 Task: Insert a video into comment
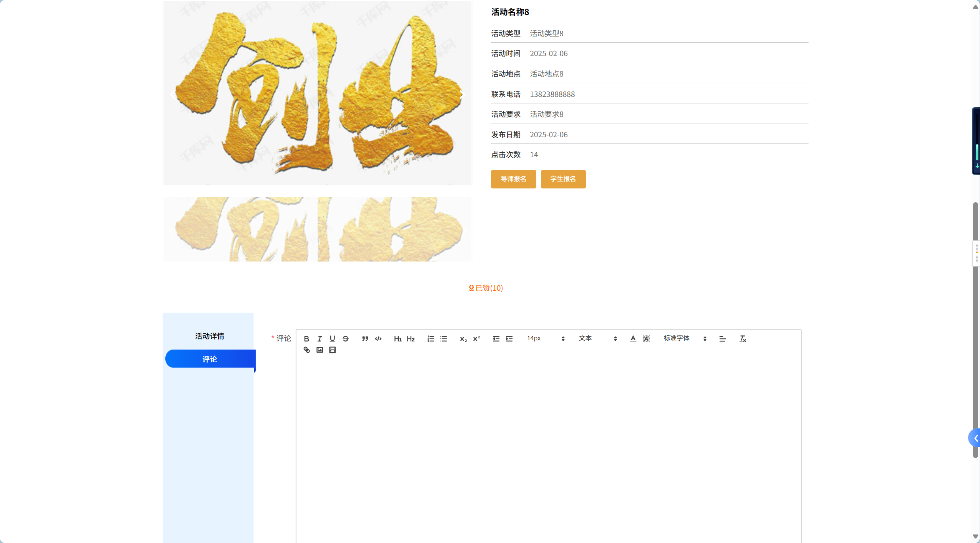(333, 350)
